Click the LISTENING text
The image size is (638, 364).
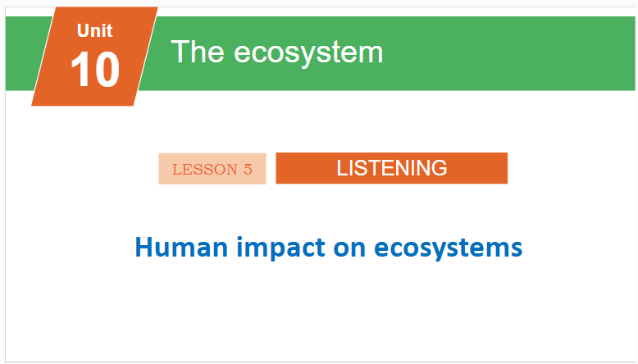391,168
